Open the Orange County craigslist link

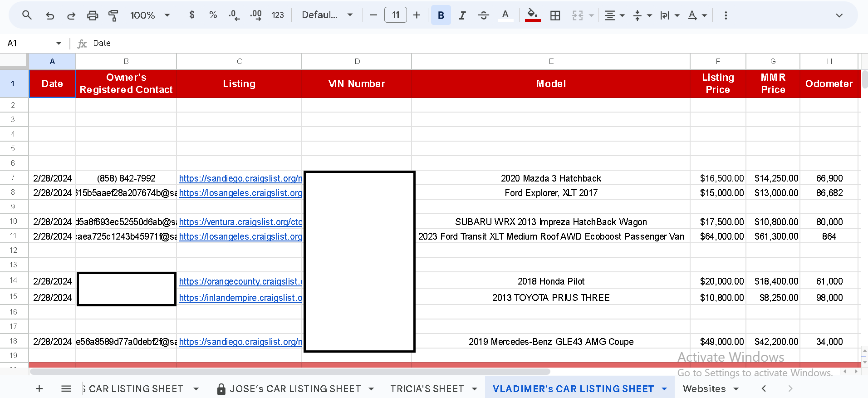240,281
